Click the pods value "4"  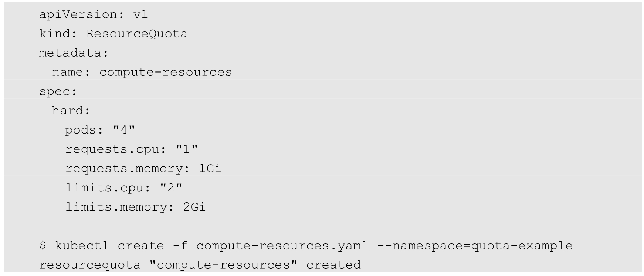pyautogui.click(x=124, y=130)
